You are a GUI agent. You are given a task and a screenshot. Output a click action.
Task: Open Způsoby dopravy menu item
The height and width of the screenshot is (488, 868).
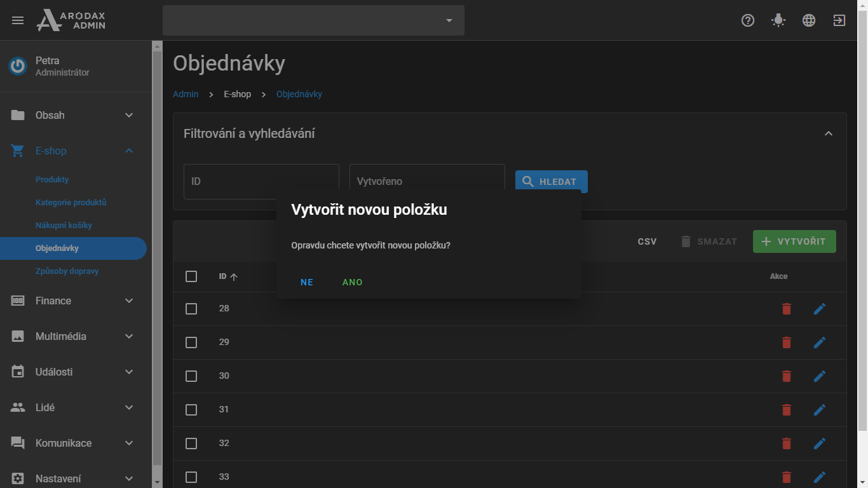tap(67, 271)
